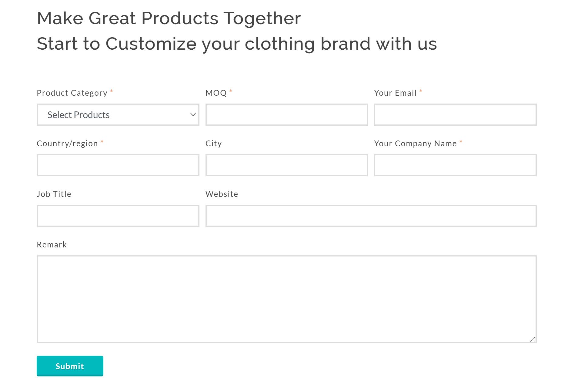
Task: Click the Website input field
Action: 371,216
